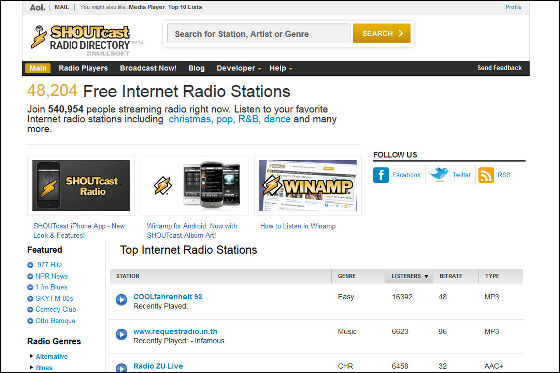Expand the Alternative genre arrow
The width and height of the screenshot is (560, 373).
[31, 356]
